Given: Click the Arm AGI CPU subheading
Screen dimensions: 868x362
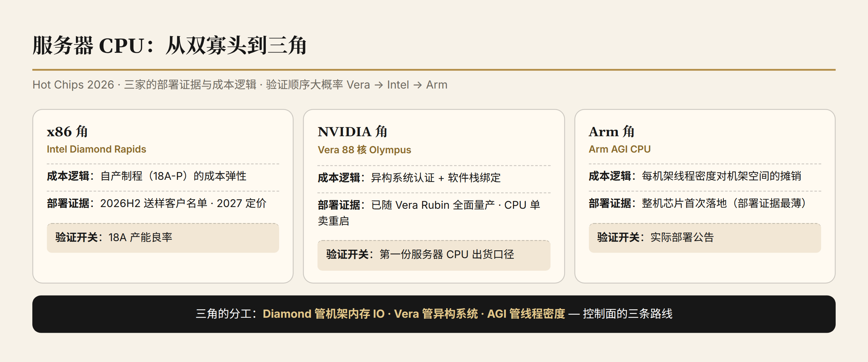Looking at the screenshot, I should click(620, 149).
